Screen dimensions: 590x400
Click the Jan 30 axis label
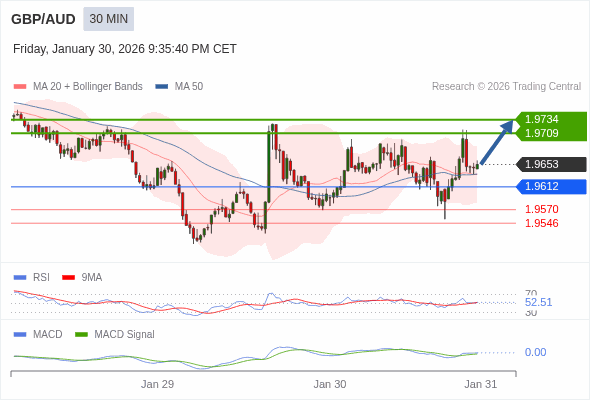(x=330, y=384)
